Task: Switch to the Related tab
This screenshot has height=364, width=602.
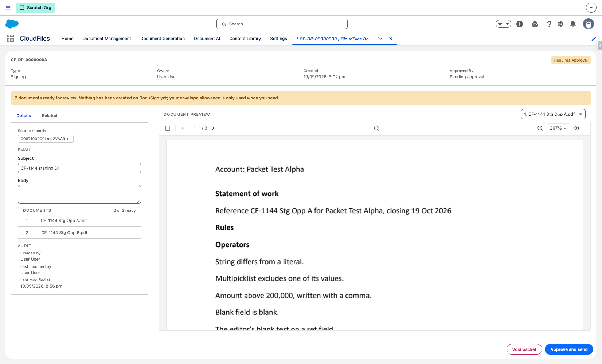Action: [x=50, y=116]
